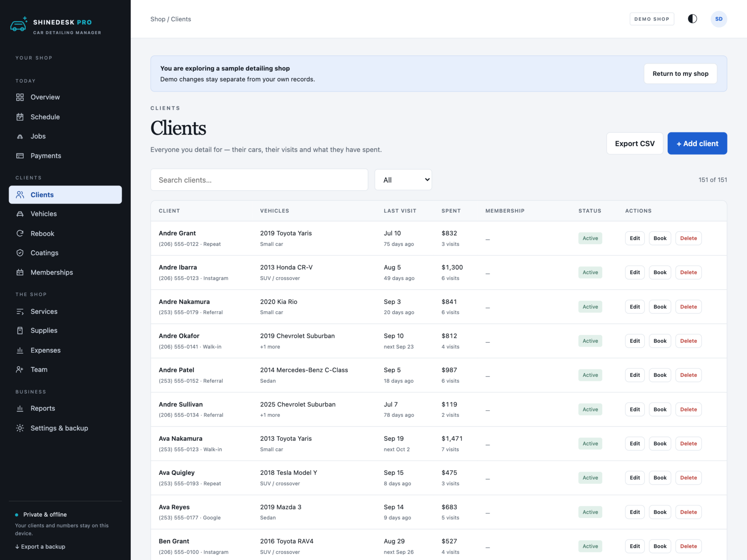Viewport: 747px width, 560px height.
Task: Delete Andre Sullivan from clients
Action: [x=688, y=409]
